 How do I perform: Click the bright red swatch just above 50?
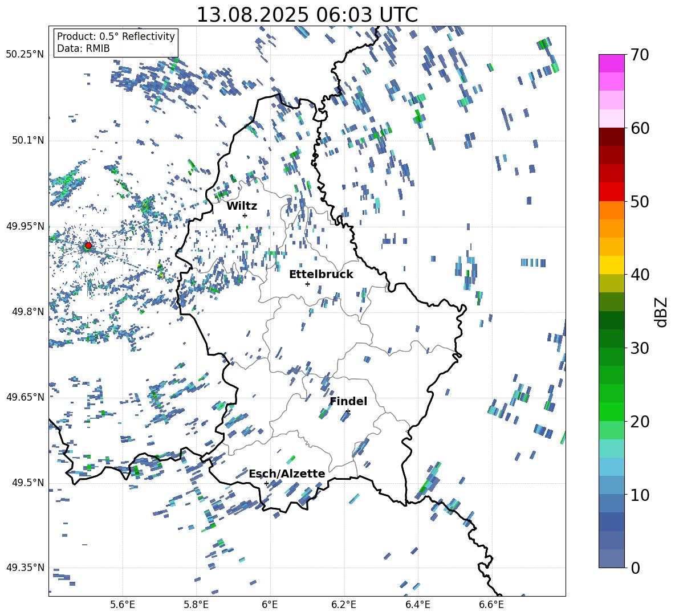(x=611, y=192)
